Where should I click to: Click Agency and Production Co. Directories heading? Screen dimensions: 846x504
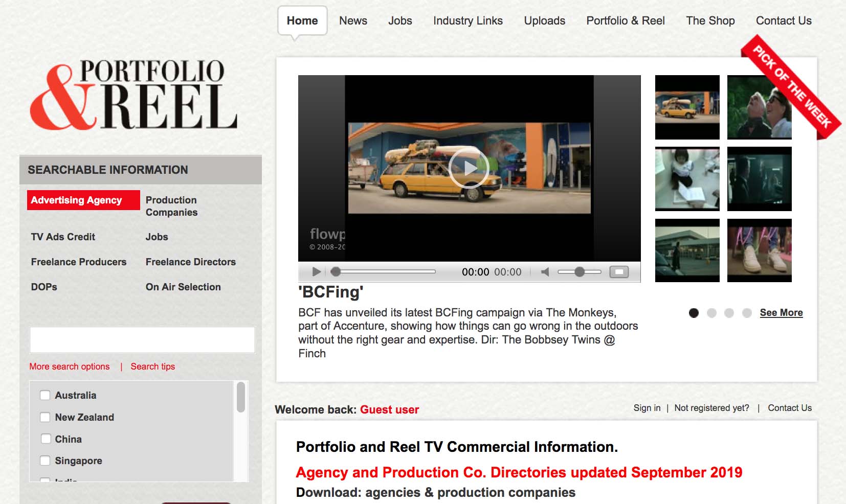coord(519,472)
